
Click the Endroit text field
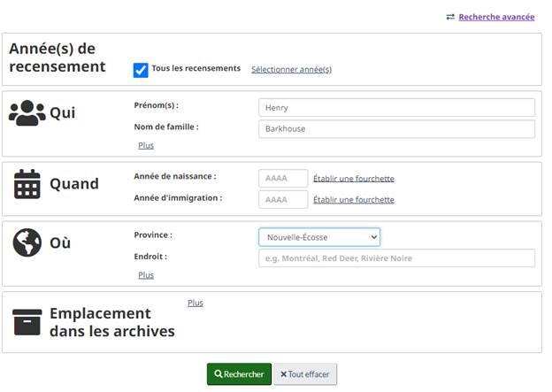click(x=396, y=258)
